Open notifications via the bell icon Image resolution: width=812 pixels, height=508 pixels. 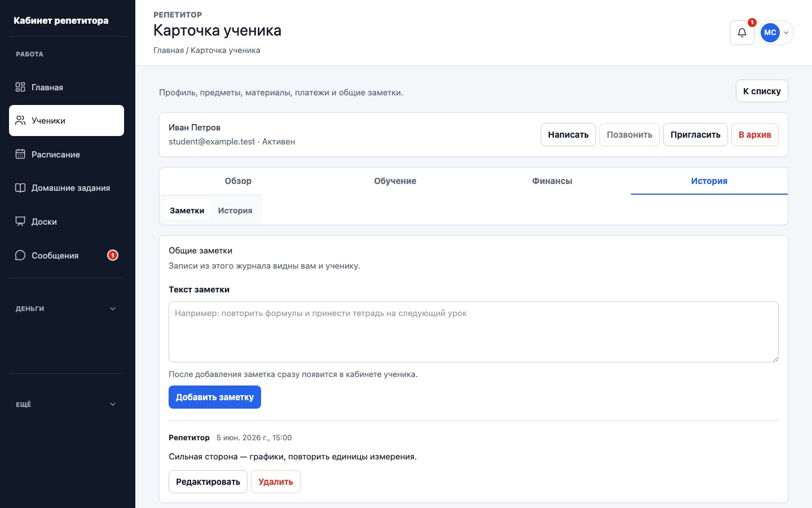742,33
